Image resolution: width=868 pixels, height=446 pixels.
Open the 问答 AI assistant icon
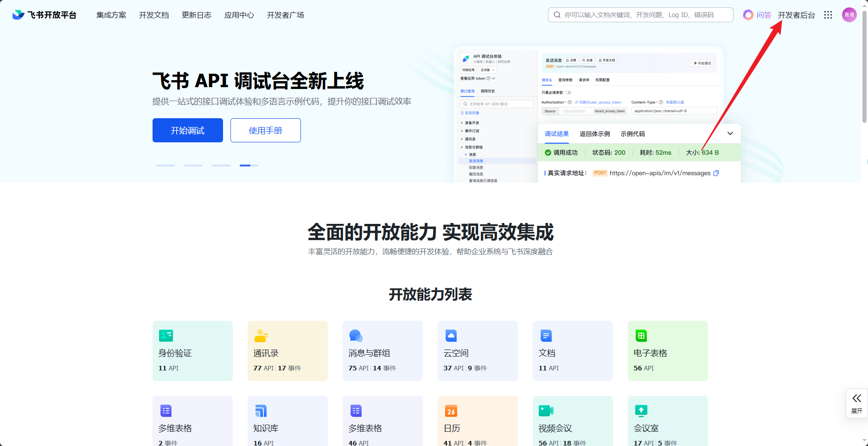coord(748,15)
